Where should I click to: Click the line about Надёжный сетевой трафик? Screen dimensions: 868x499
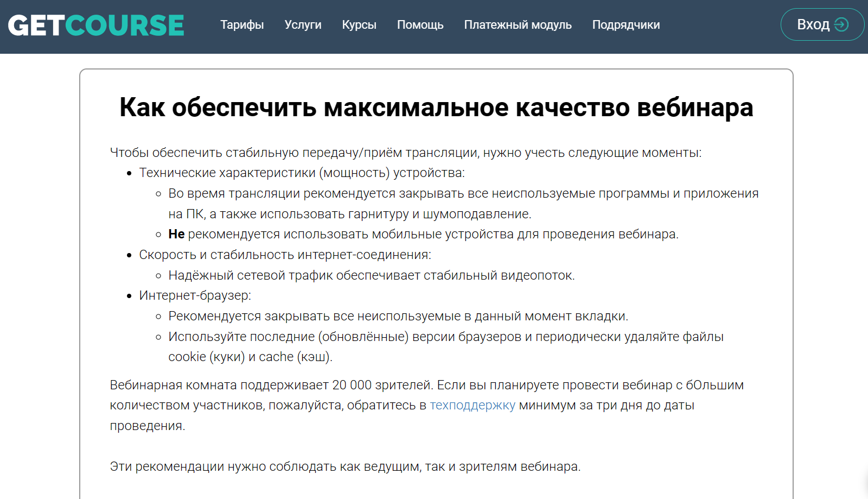[371, 275]
